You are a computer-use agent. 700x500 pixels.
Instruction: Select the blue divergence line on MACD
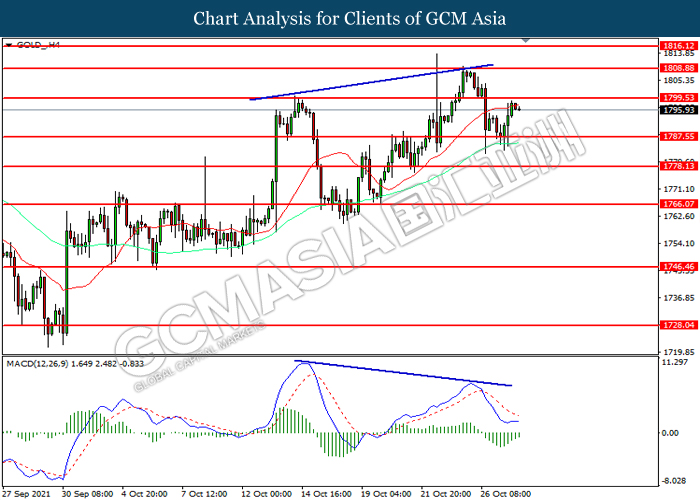click(x=403, y=373)
